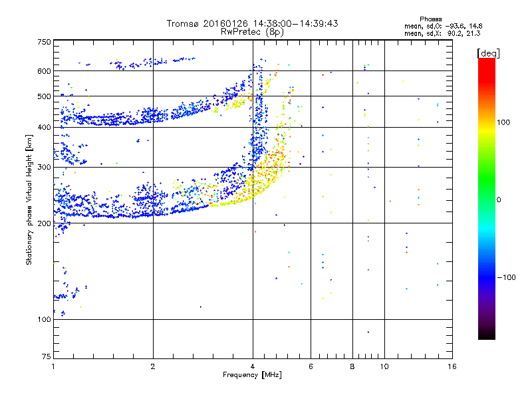Click the y-axis tick label '200'
The image size is (532, 399).
(x=44, y=223)
